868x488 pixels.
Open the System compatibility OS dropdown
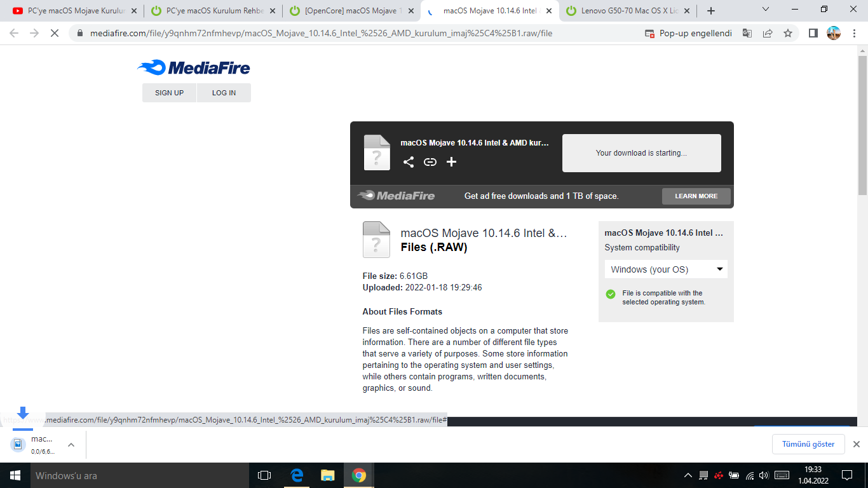tap(666, 269)
